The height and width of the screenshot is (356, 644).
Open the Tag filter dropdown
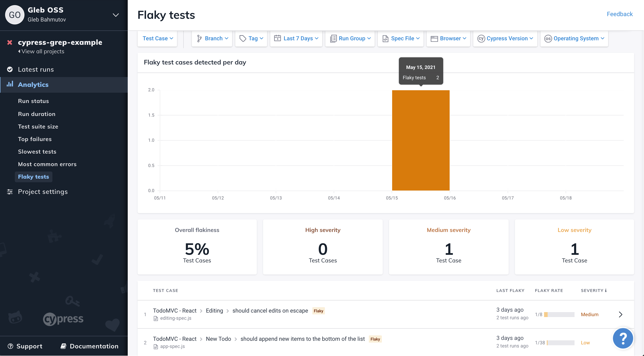point(251,39)
